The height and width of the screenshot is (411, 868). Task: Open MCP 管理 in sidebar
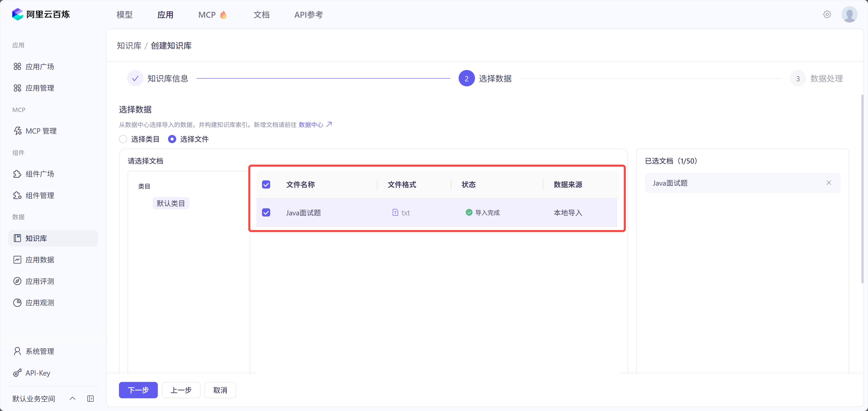click(41, 131)
